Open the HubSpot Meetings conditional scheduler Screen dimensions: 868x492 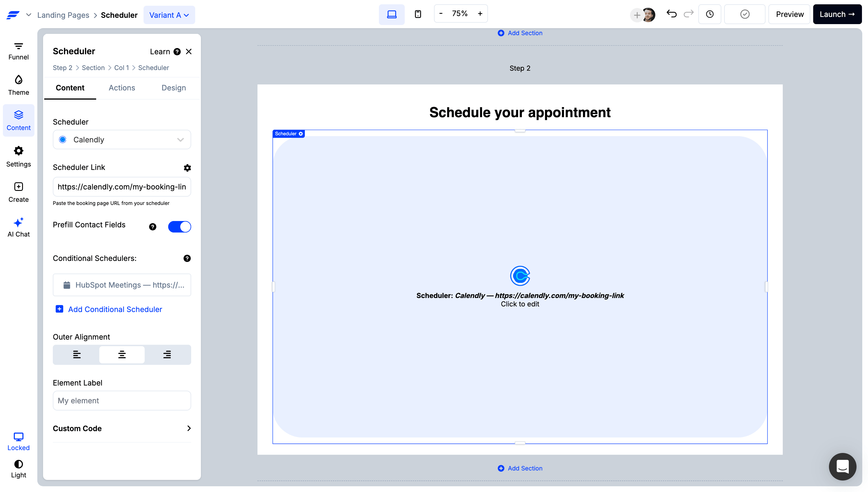(x=122, y=285)
